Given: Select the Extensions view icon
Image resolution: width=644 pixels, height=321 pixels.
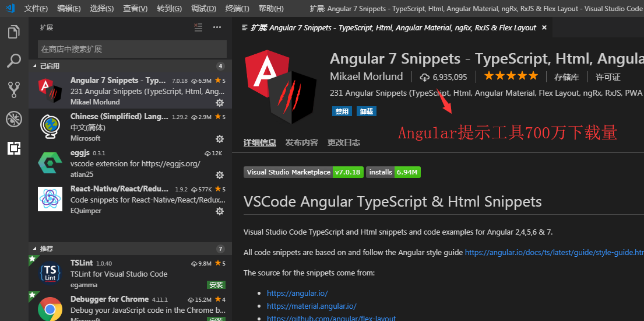Looking at the screenshot, I should point(14,148).
